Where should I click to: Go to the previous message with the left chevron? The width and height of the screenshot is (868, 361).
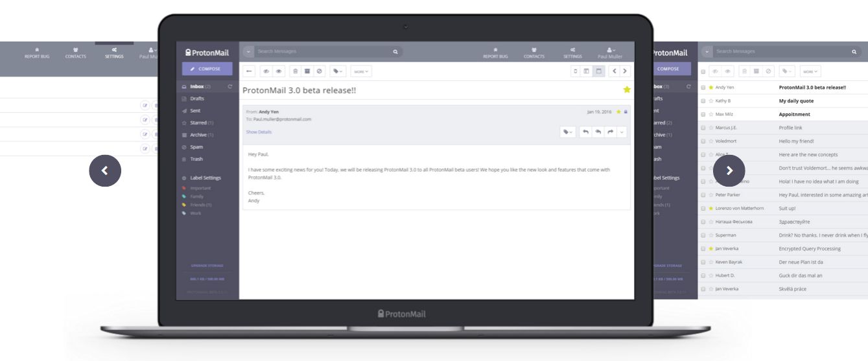click(613, 71)
